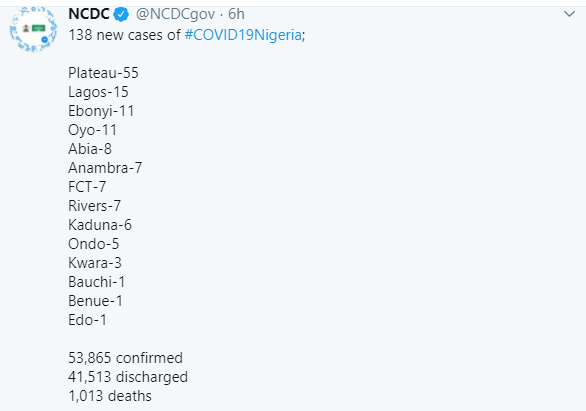Click the '41,513 discharged' text
586x411 pixels.
pyautogui.click(x=128, y=377)
